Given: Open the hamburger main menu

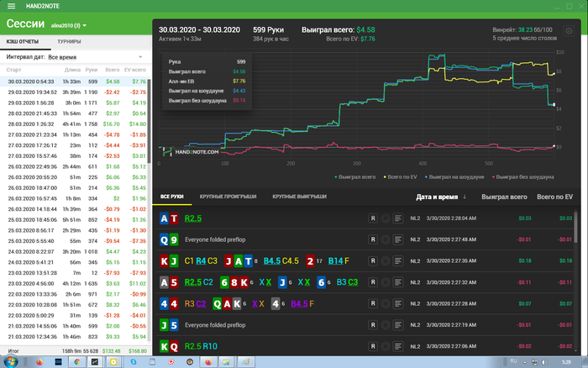Looking at the screenshot, I should (11, 6).
